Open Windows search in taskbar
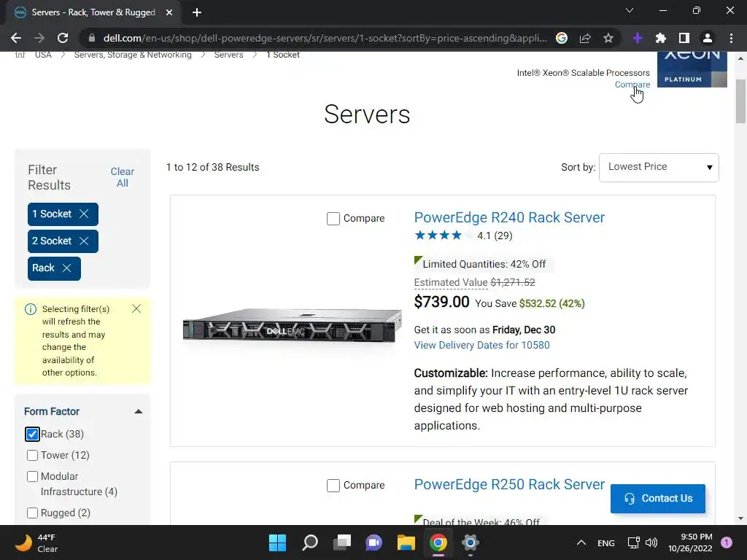 pyautogui.click(x=309, y=542)
